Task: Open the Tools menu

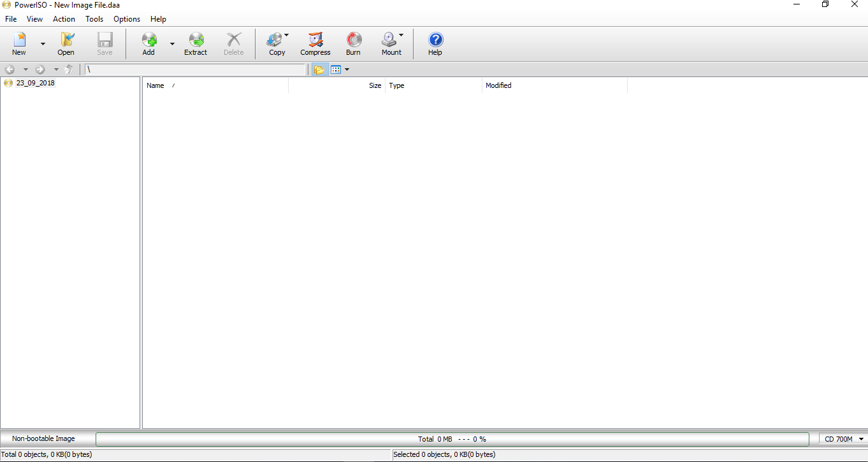Action: coord(94,19)
